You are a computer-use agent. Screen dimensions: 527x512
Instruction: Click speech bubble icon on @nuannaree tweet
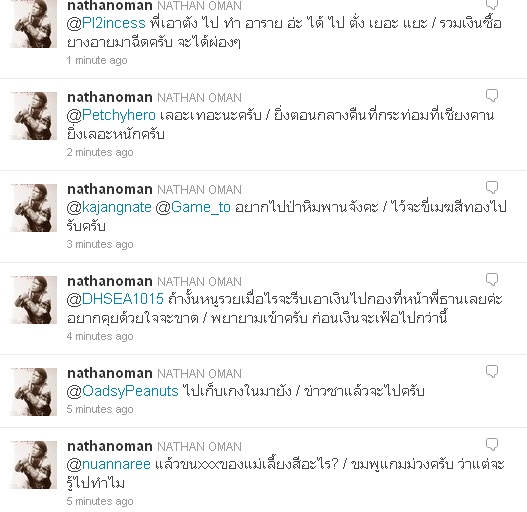tap(492, 444)
